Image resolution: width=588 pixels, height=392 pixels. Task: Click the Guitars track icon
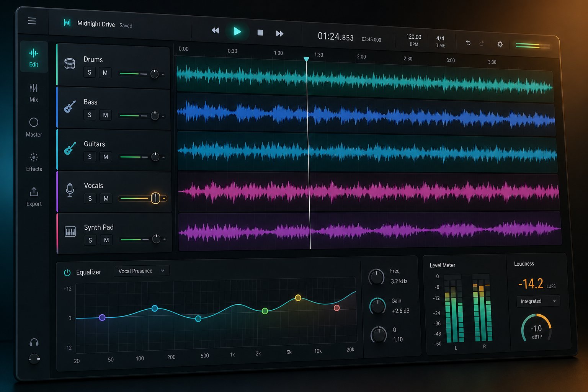click(x=70, y=148)
